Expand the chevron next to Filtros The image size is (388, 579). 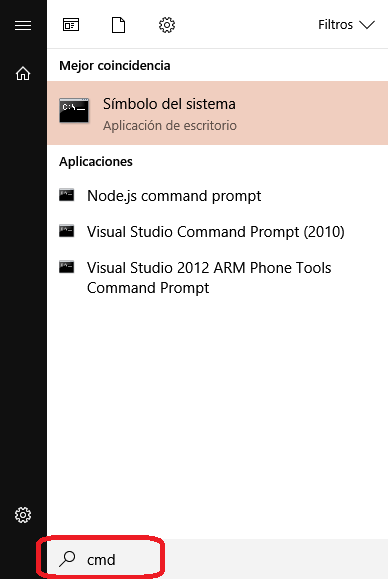pos(367,25)
